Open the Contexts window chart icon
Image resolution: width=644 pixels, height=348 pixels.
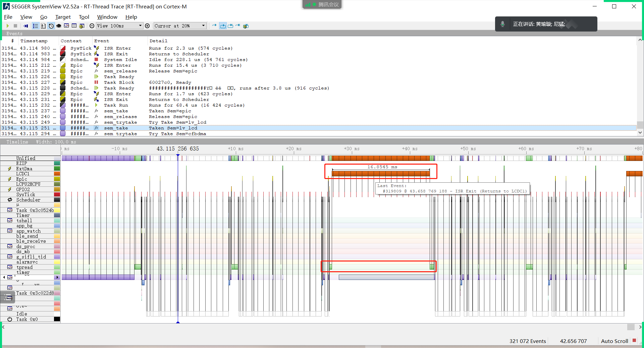66,26
